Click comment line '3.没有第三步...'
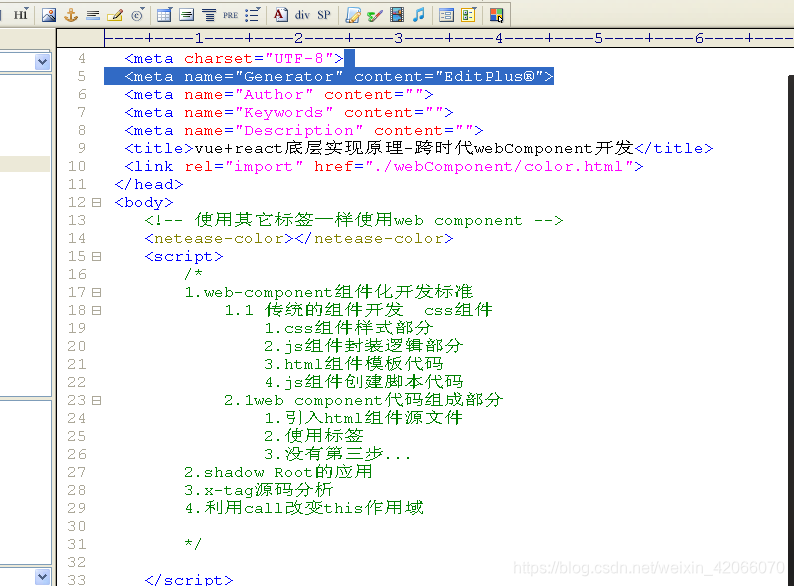The image size is (794, 586). pyautogui.click(x=338, y=454)
